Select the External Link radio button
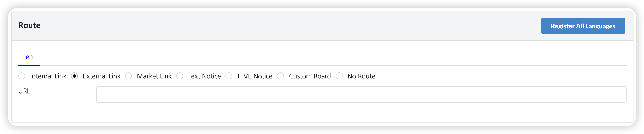This screenshot has height=134, width=644. click(74, 76)
